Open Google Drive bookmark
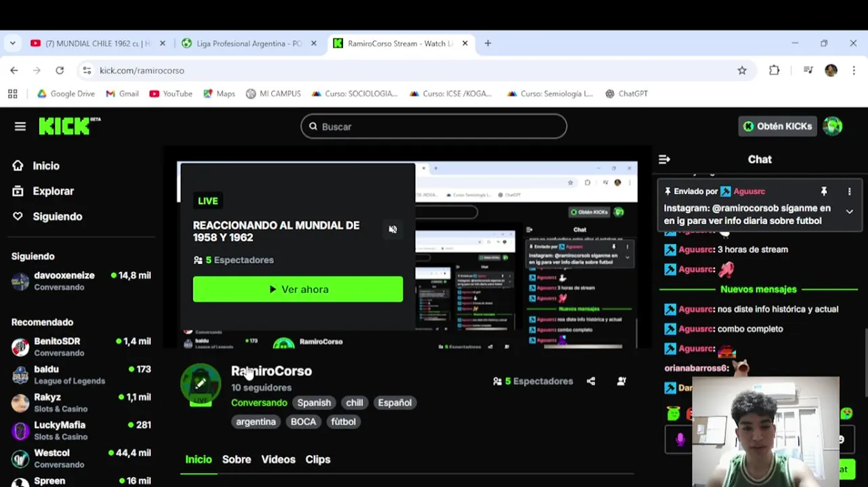Image resolution: width=868 pixels, height=487 pixels. [x=66, y=94]
